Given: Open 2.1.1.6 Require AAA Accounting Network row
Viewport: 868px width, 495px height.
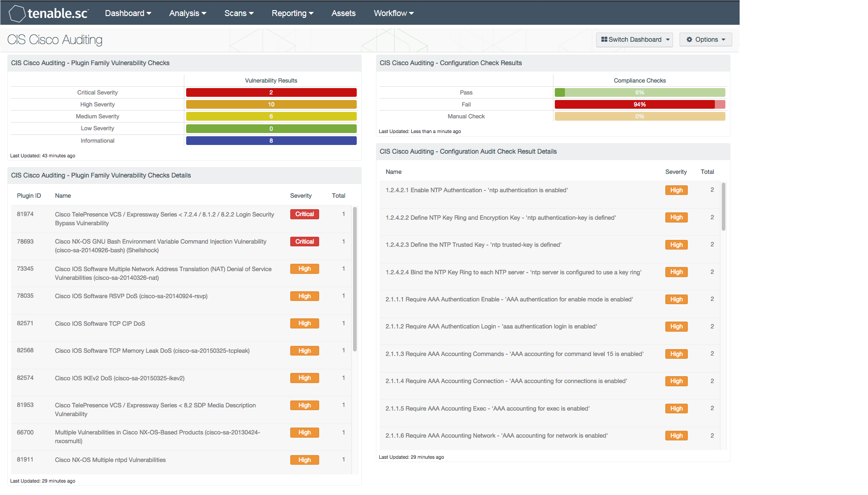Looking at the screenshot, I should click(549, 438).
